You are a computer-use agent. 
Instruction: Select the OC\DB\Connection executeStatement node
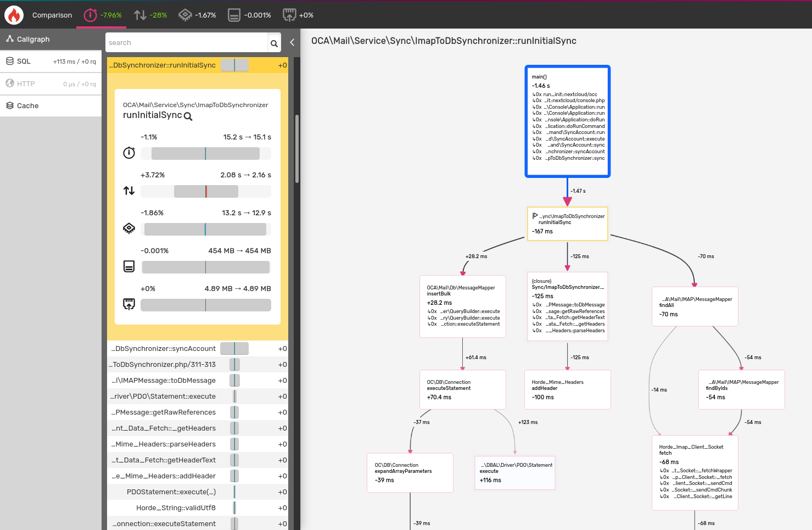coord(462,389)
